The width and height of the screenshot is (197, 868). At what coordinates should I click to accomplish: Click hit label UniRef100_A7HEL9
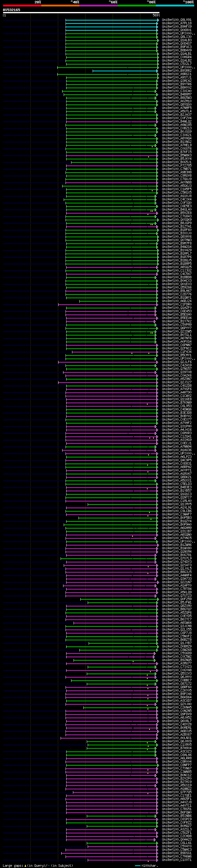pos(176,145)
